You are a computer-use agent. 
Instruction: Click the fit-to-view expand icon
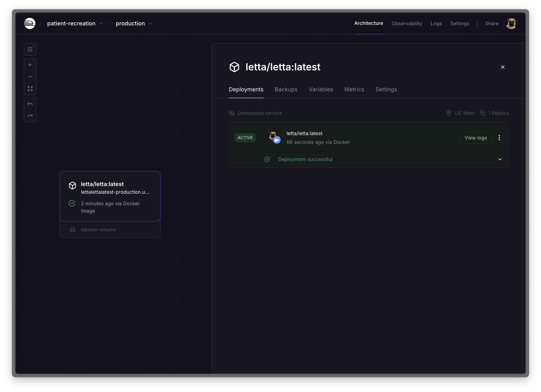[x=30, y=89]
